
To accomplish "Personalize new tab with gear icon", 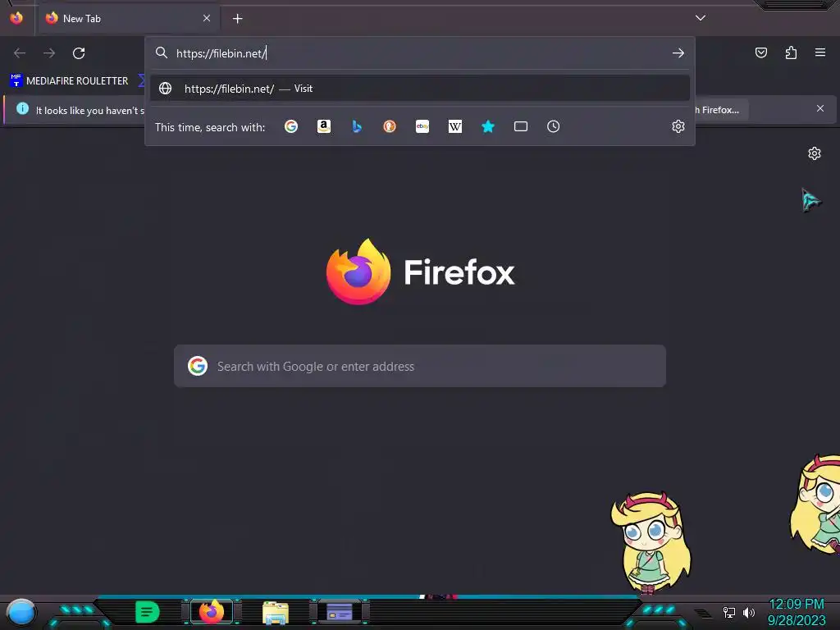I will click(x=815, y=153).
